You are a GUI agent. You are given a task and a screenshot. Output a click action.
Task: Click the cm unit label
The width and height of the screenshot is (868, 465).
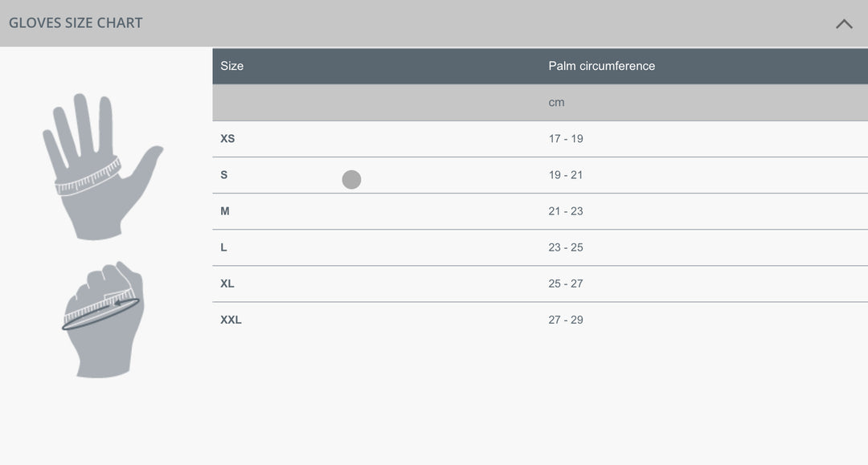click(x=556, y=103)
